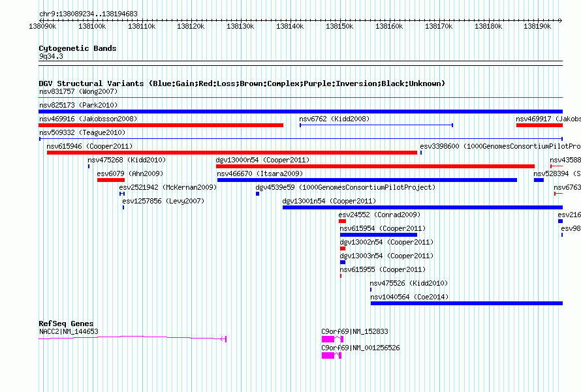Select the red dgv13000n54 loss bar
The image size is (581, 392).
(375, 166)
